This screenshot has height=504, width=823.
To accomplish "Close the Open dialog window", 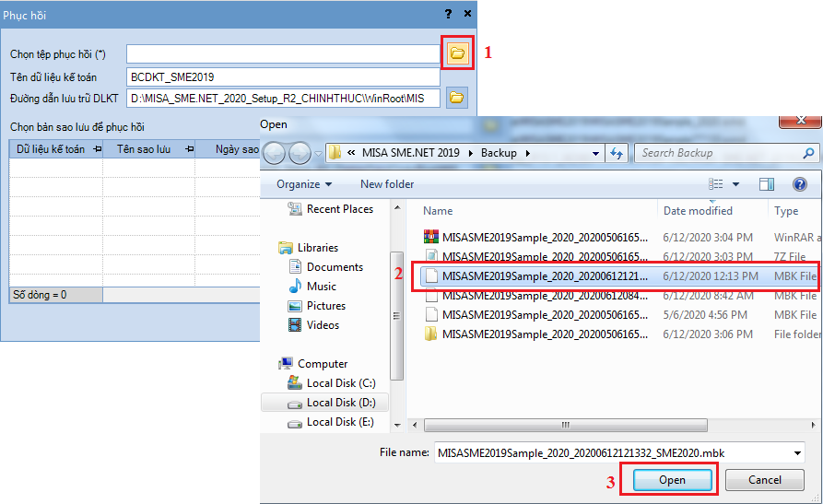I will click(801, 121).
